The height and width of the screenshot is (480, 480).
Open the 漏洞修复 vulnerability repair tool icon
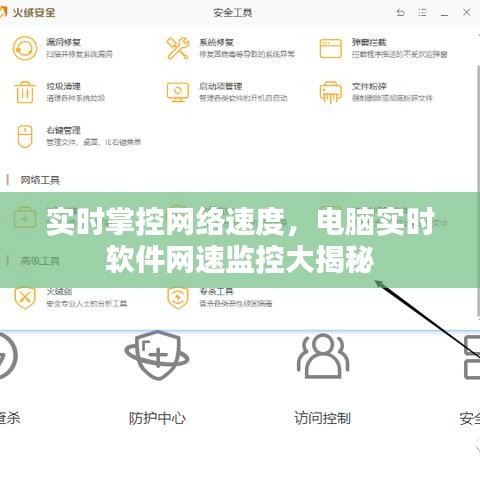tap(25, 49)
